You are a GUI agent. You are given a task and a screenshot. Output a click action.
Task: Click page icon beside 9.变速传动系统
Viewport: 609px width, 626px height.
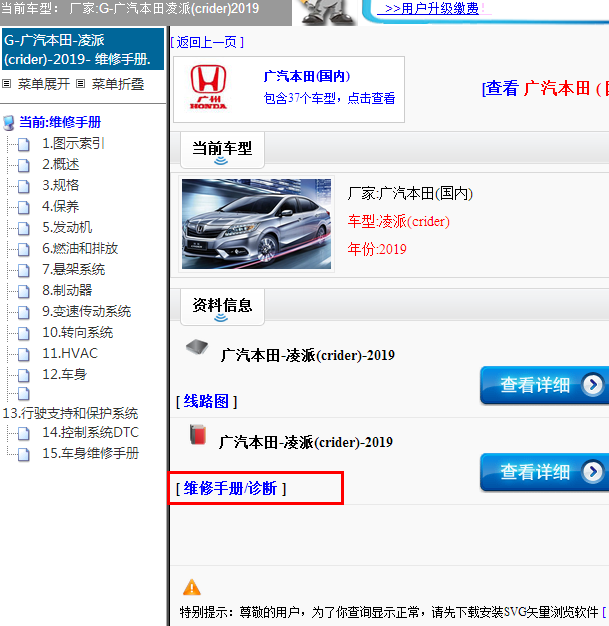[x=24, y=312]
